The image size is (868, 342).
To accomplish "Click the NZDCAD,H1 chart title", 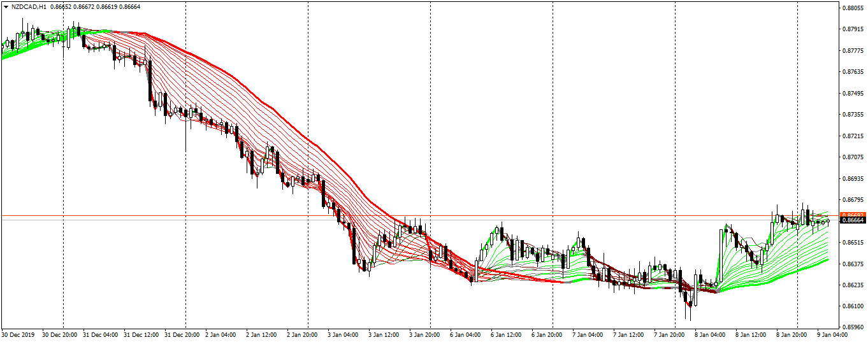I will (x=28, y=6).
